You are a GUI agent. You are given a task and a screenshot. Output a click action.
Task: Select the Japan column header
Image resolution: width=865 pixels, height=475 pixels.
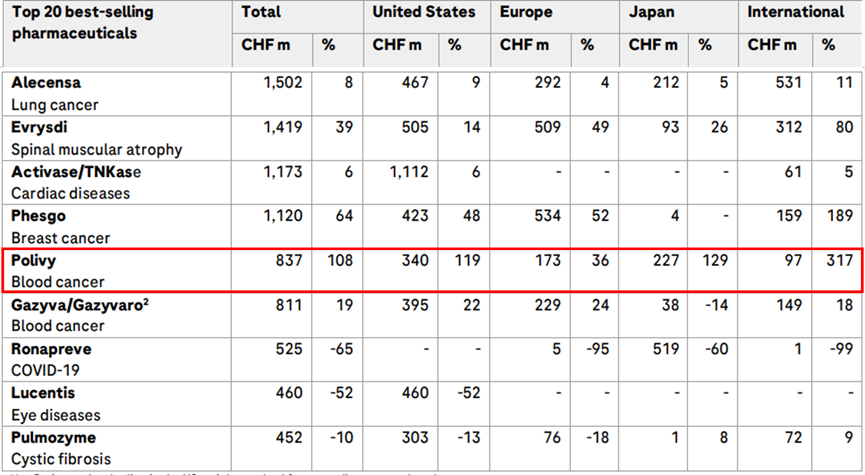[651, 13]
